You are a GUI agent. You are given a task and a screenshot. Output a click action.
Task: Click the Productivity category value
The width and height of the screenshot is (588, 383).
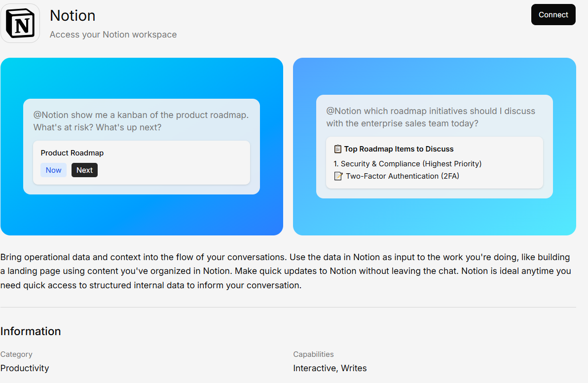25,368
